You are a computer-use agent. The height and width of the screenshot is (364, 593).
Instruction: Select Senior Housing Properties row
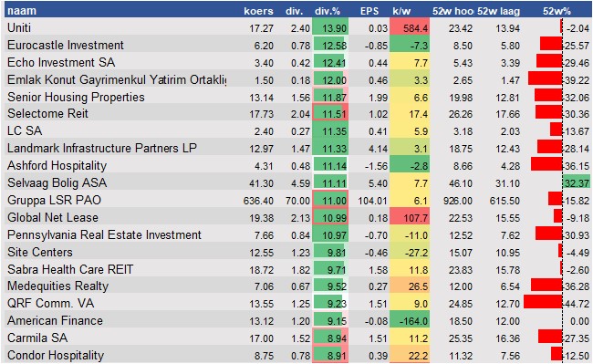(x=76, y=97)
